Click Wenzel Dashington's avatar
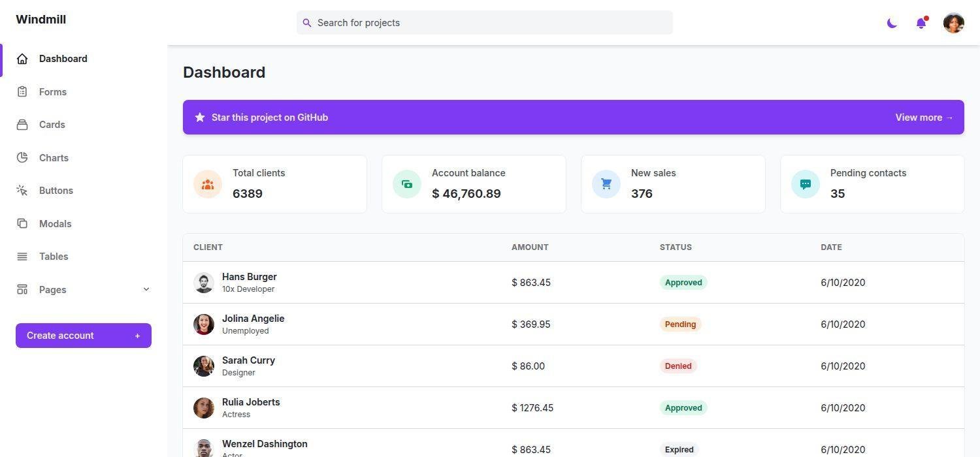The height and width of the screenshot is (457, 980). click(x=204, y=449)
